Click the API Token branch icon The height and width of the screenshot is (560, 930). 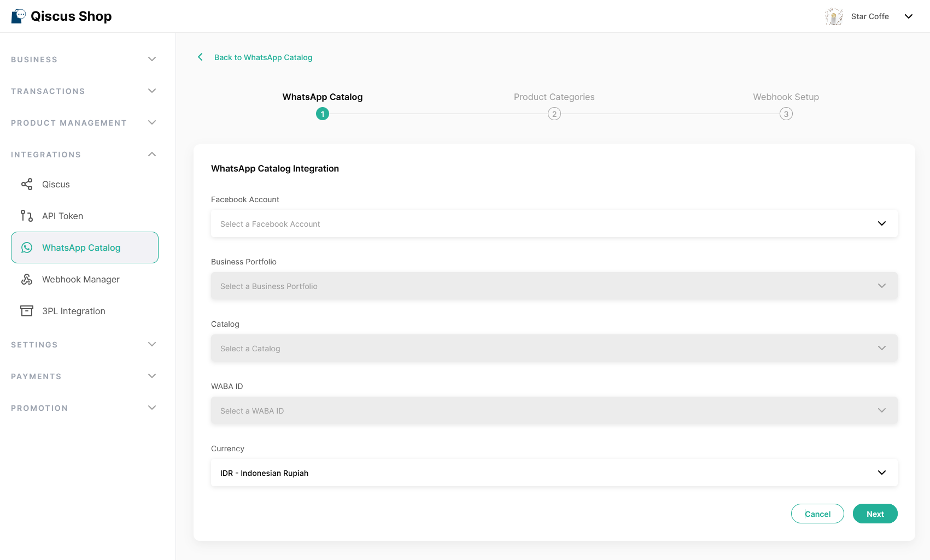point(27,216)
